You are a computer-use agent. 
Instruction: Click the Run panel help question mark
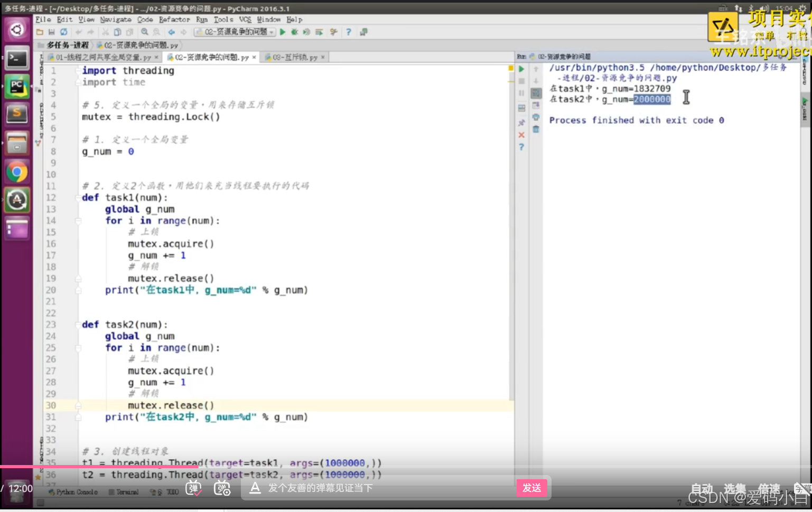click(x=521, y=147)
